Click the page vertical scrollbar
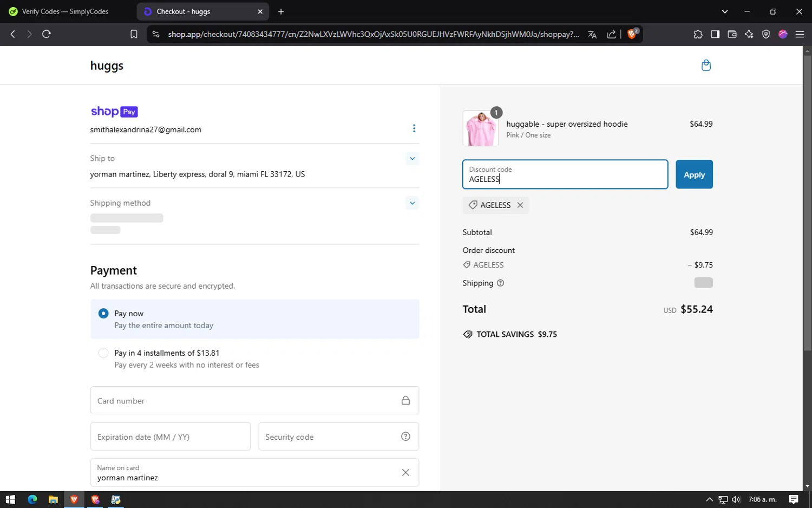The width and height of the screenshot is (812, 508). pos(807,203)
